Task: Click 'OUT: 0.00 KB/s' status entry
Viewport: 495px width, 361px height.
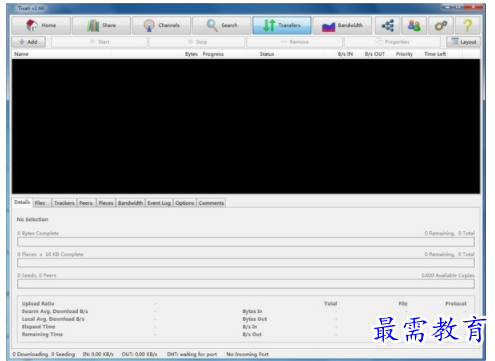Action: tap(139, 354)
